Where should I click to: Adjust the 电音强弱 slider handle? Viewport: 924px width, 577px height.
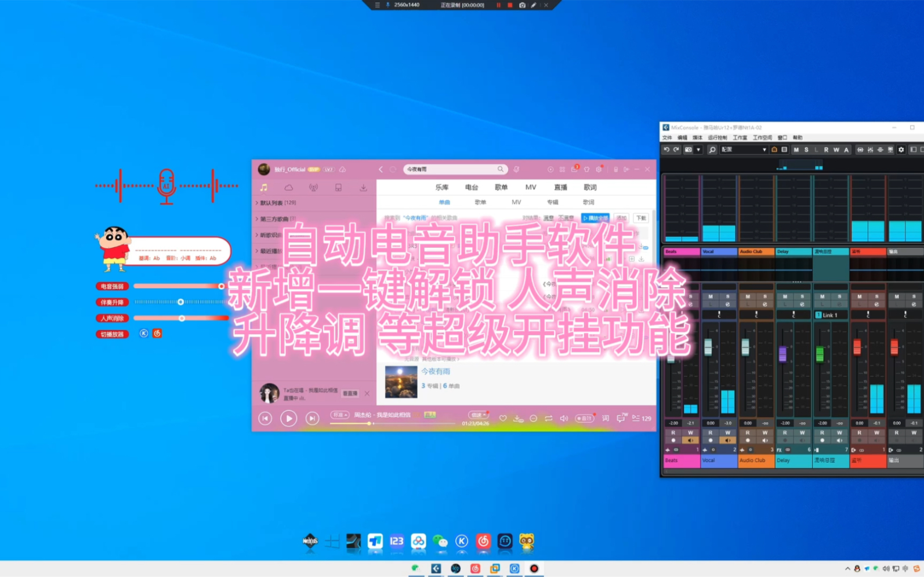coord(221,286)
